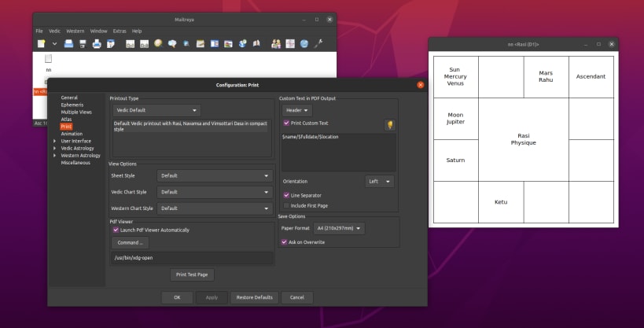
Task: Toggle the Line Separator checkbox
Action: coord(286,195)
